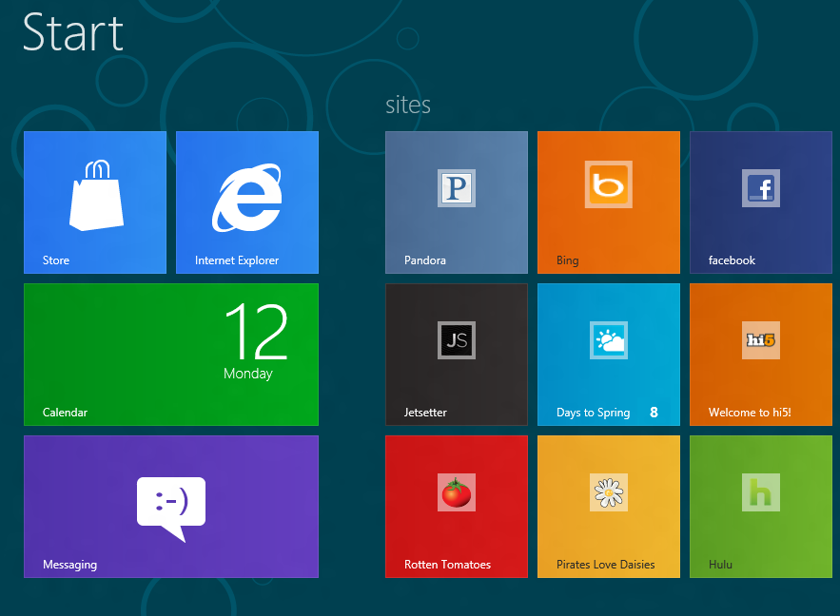This screenshot has height=616, width=840.
Task: Open the Rotten Tomatoes tomato icon
Action: pyautogui.click(x=457, y=492)
